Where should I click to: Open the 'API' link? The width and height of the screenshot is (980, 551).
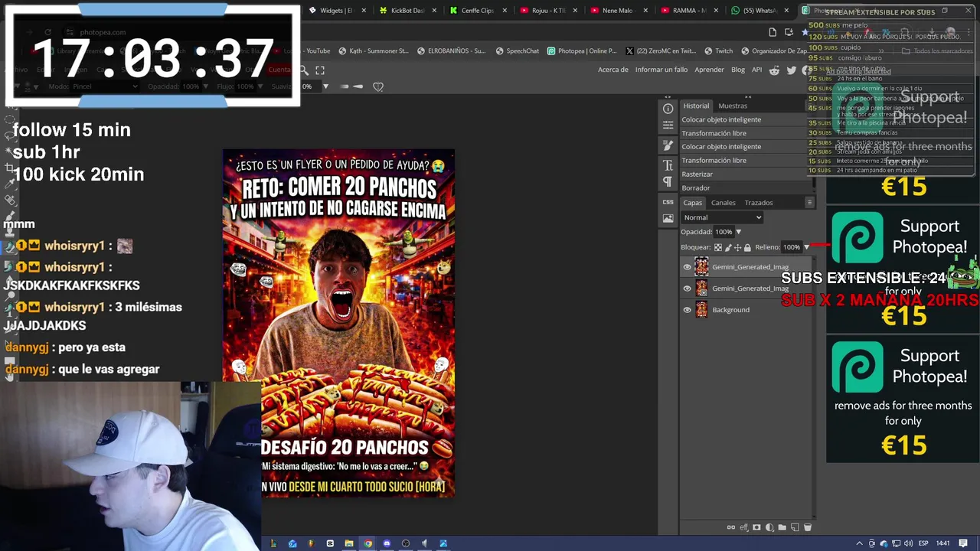click(756, 70)
